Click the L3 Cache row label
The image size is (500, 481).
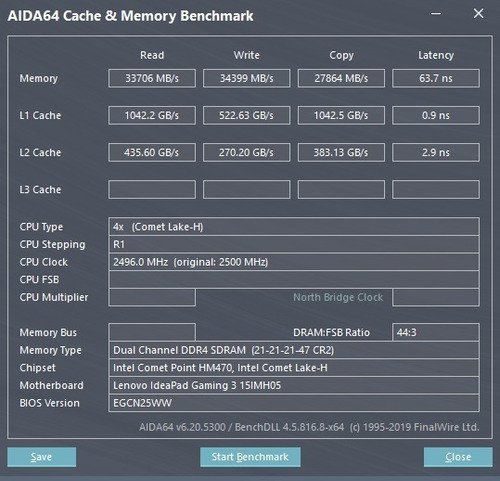click(x=40, y=190)
